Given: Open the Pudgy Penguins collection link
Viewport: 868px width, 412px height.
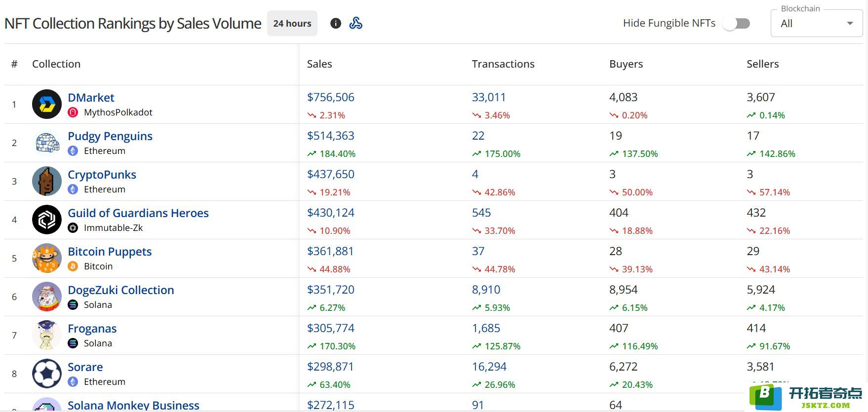Looking at the screenshot, I should (x=110, y=136).
